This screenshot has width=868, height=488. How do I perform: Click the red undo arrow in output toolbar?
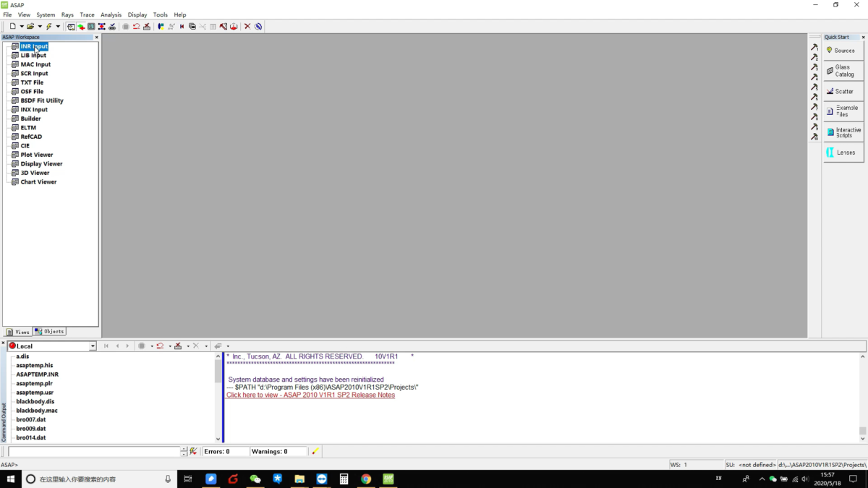click(x=160, y=346)
